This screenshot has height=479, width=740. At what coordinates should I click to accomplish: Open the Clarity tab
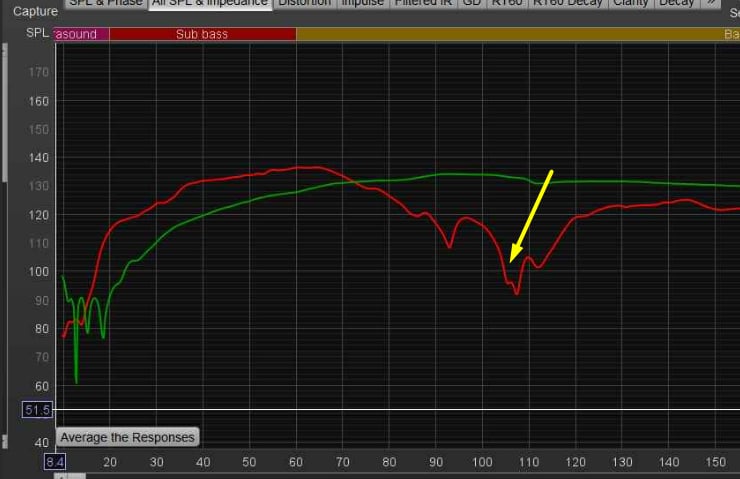pos(631,3)
